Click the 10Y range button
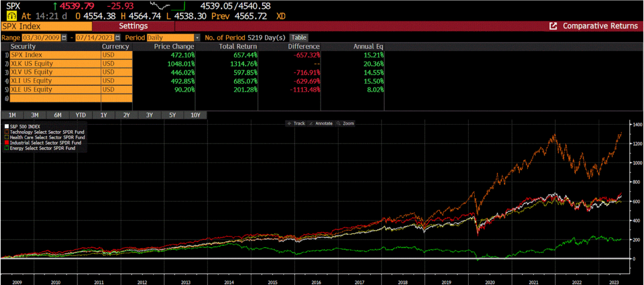Image resolution: width=644 pixels, height=285 pixels. (195, 115)
